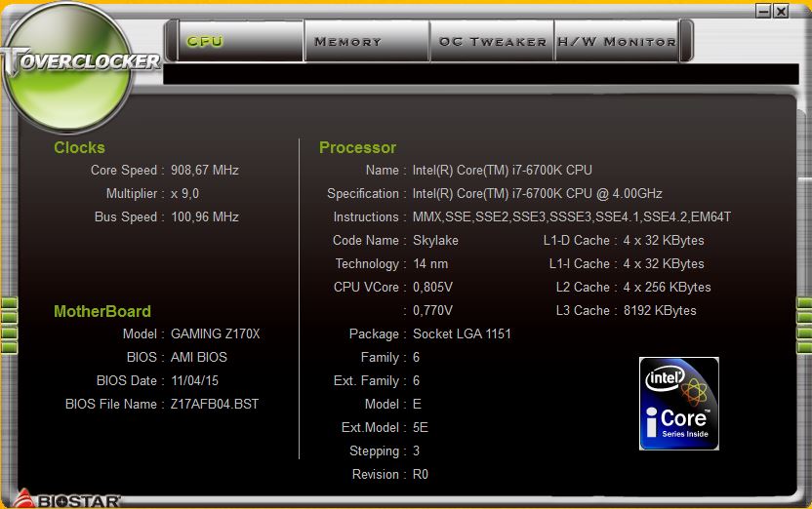Screen dimensions: 812x509
Task: Select the Bus Speed value 100,96 MHz
Action: point(205,217)
